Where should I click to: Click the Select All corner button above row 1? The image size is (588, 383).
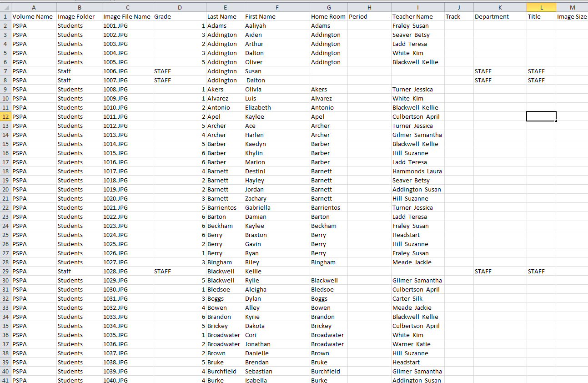pyautogui.click(x=5, y=7)
